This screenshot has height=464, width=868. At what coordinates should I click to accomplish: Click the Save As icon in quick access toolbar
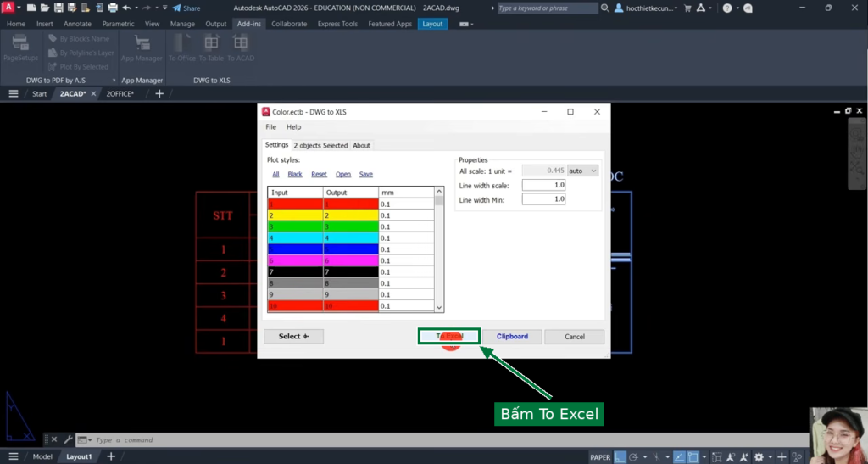click(72, 8)
